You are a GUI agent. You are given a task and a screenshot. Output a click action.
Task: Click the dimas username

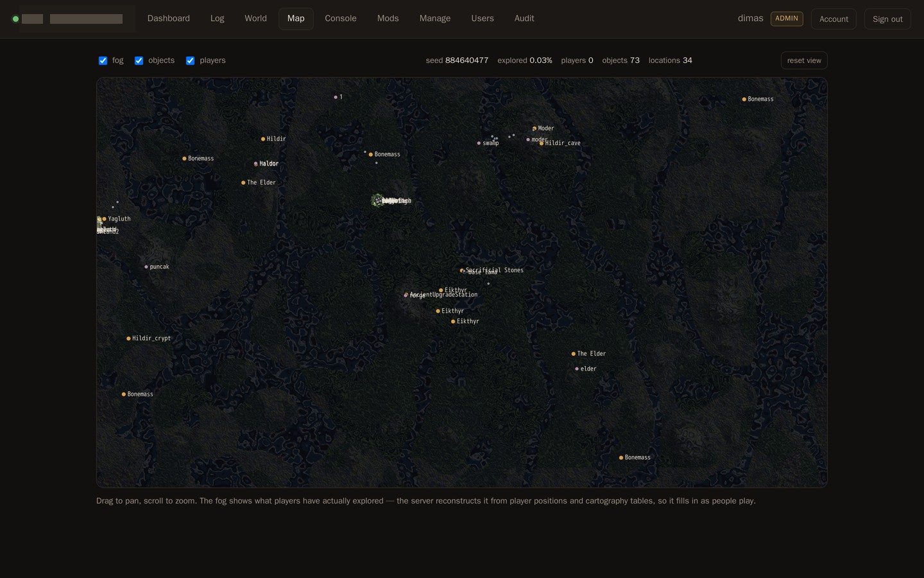751,18
